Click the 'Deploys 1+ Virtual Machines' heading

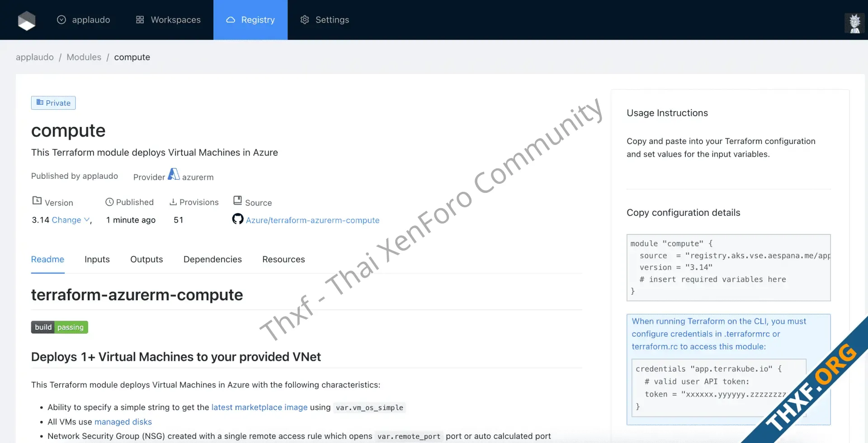[x=176, y=357]
